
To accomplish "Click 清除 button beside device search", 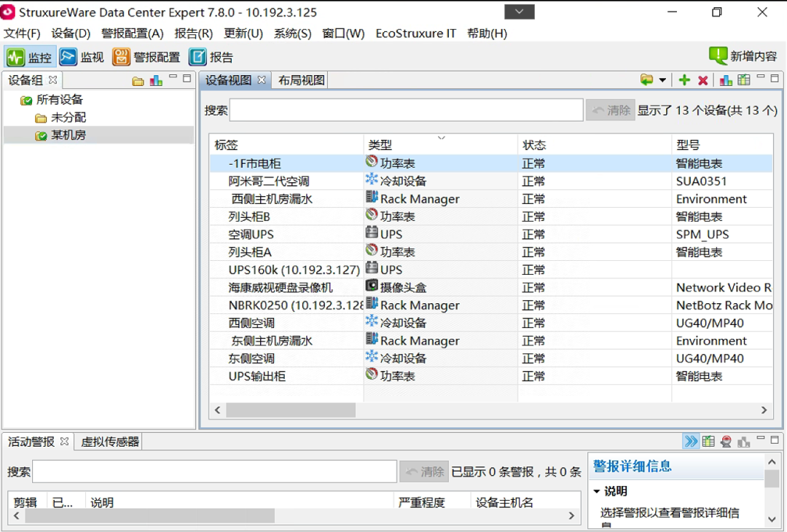I will [611, 110].
